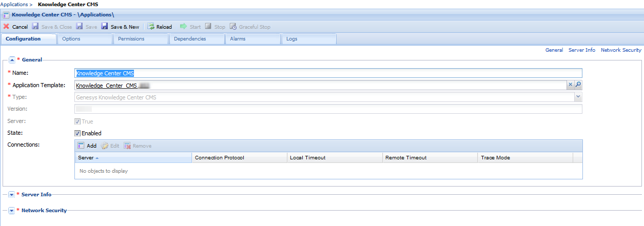Open the Type dropdown arrow
The height and width of the screenshot is (226, 644).
click(x=578, y=97)
